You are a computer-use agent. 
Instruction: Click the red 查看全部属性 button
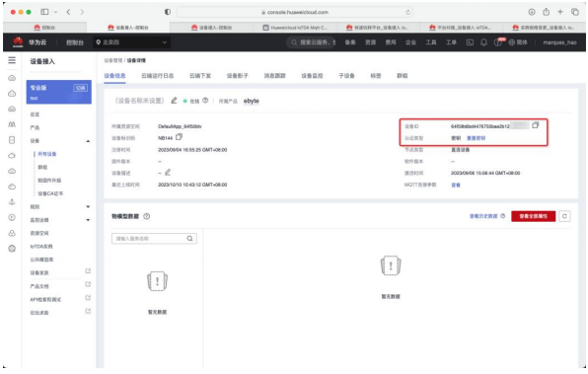coord(534,216)
